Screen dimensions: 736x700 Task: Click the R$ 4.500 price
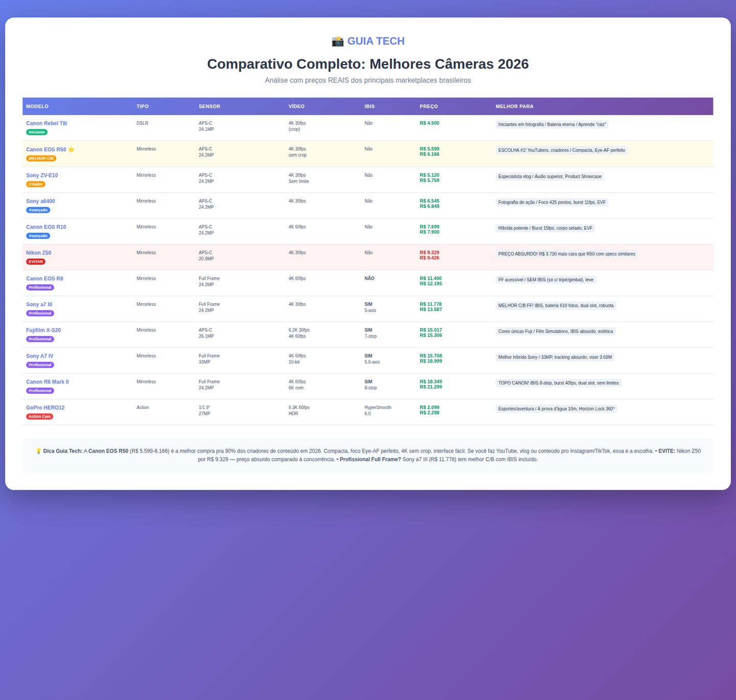[x=429, y=123]
